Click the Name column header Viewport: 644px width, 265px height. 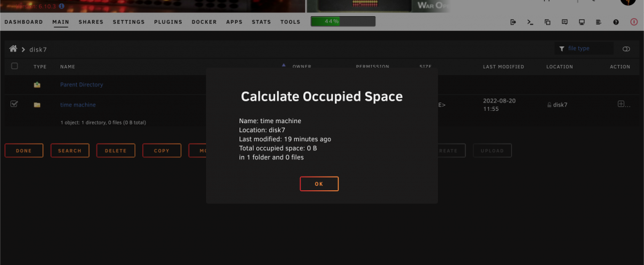68,66
